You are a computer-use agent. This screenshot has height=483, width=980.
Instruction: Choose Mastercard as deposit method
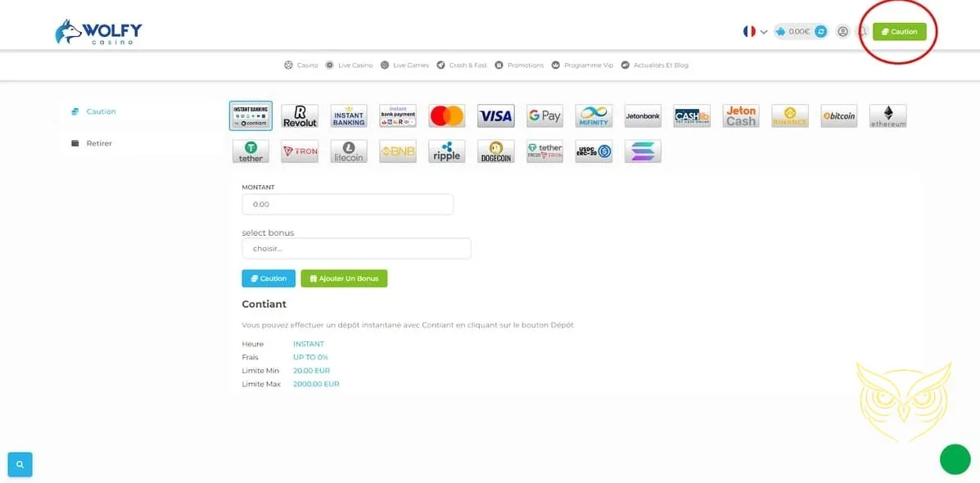(x=446, y=116)
